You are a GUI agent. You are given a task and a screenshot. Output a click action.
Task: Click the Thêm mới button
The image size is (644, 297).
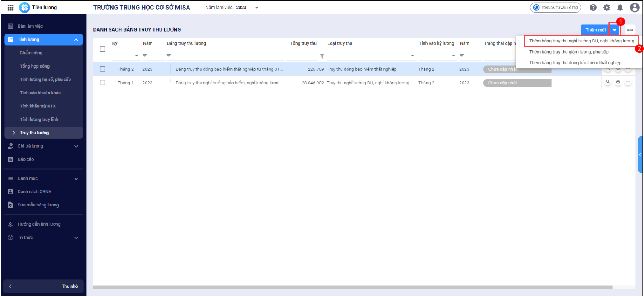point(595,30)
